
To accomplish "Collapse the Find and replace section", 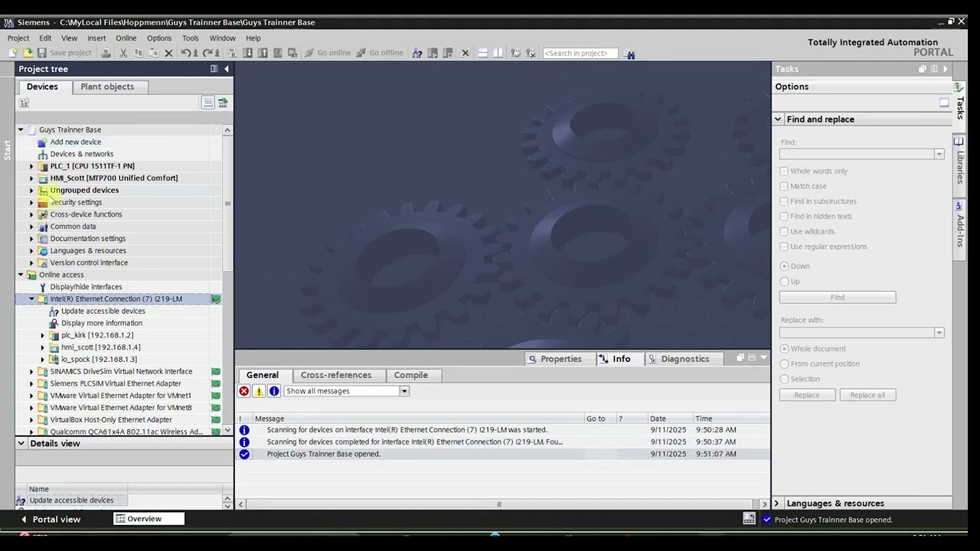I will [778, 119].
